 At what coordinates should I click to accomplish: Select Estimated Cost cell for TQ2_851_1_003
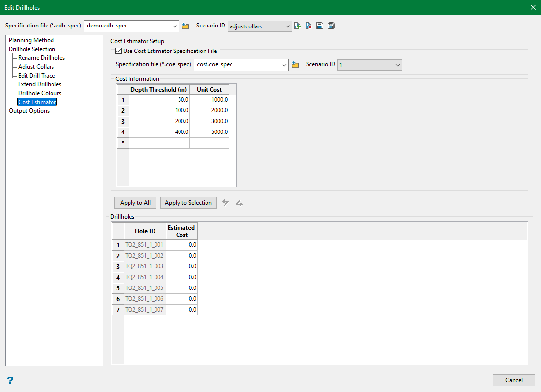coord(181,266)
